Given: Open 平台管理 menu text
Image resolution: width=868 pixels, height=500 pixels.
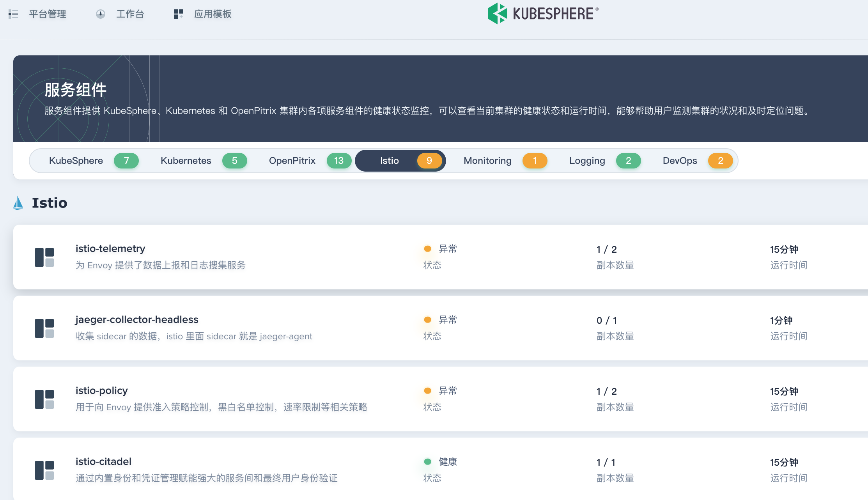Looking at the screenshot, I should pos(48,14).
